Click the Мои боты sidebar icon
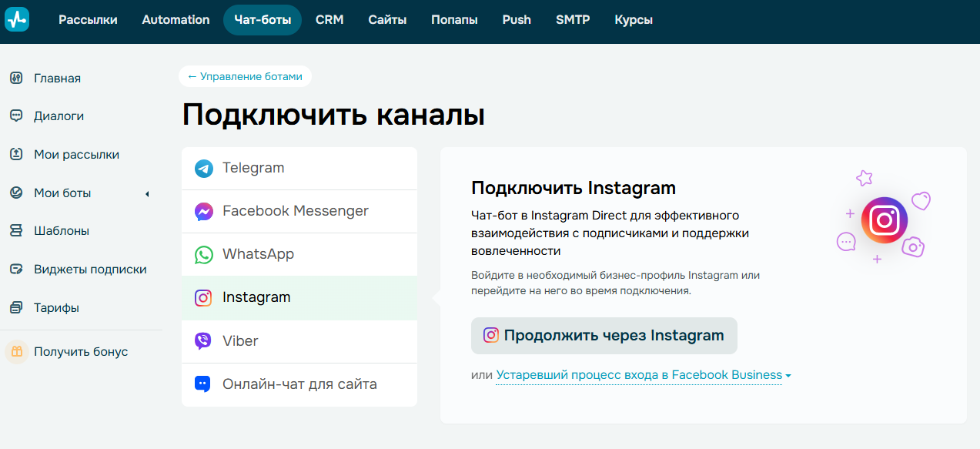The height and width of the screenshot is (449, 980). click(16, 193)
